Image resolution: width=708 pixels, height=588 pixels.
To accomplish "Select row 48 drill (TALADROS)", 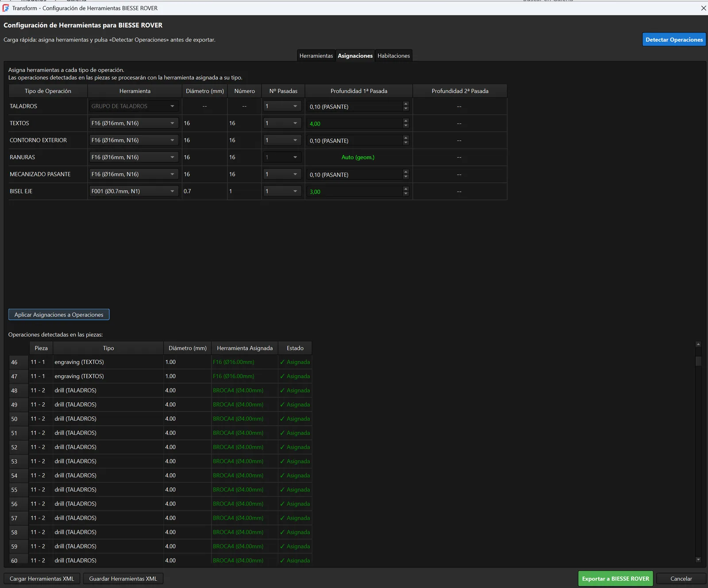I will click(160, 390).
